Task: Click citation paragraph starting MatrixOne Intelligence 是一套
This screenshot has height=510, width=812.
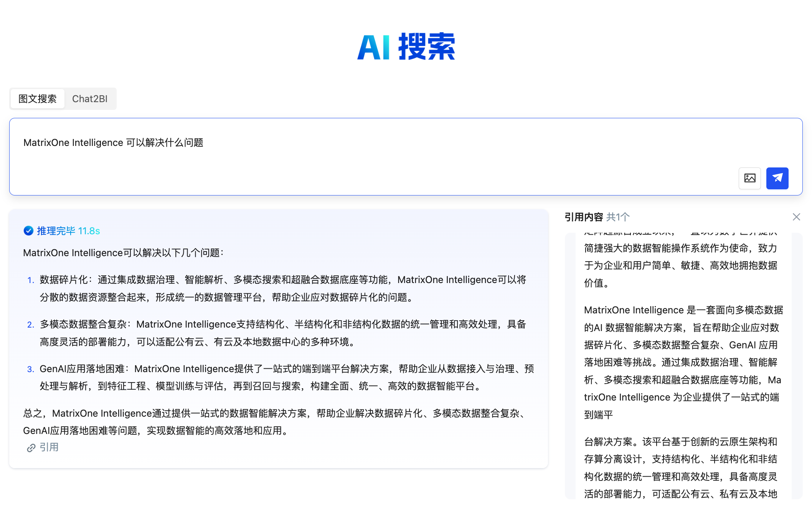Action: 683,362
